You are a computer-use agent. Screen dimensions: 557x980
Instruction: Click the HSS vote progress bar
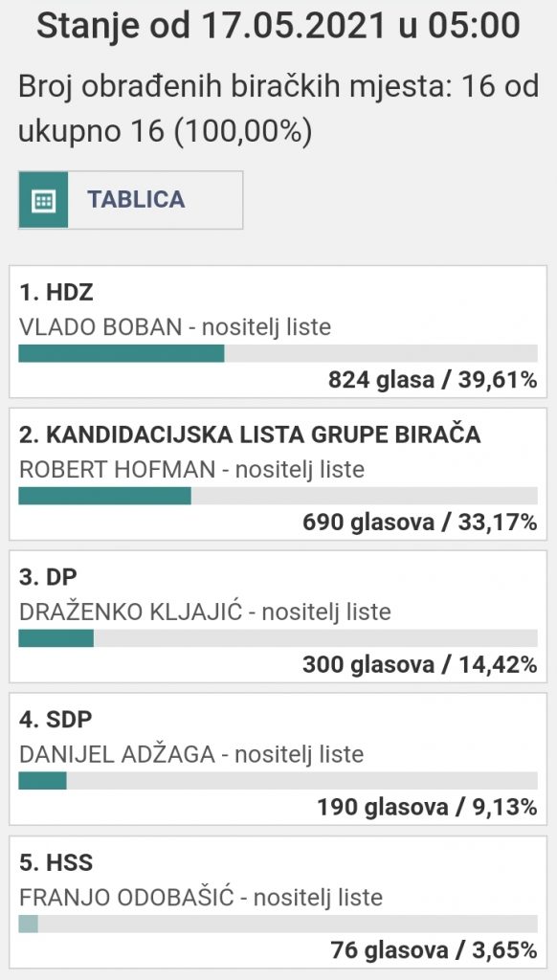278,924
